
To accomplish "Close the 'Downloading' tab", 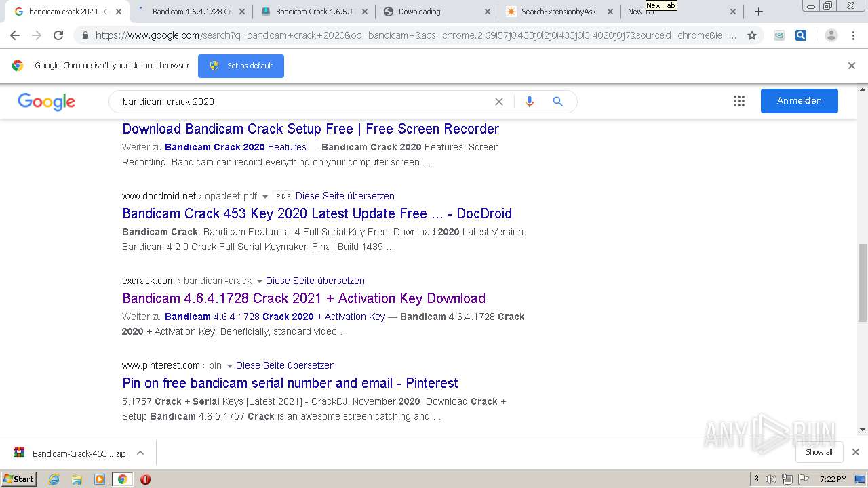I will point(488,12).
